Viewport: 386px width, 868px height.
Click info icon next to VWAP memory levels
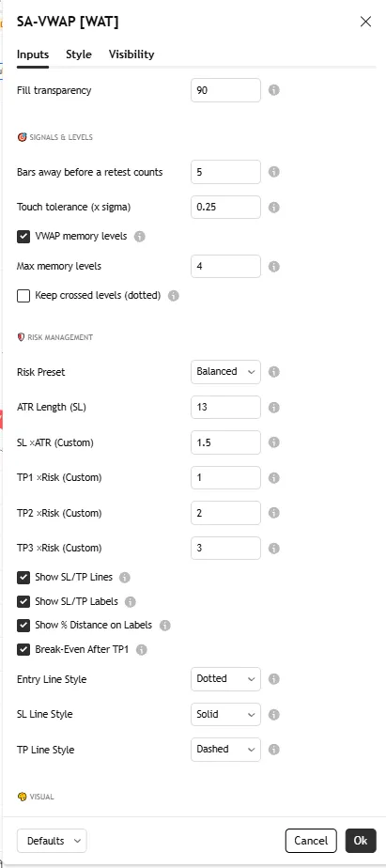(140, 237)
